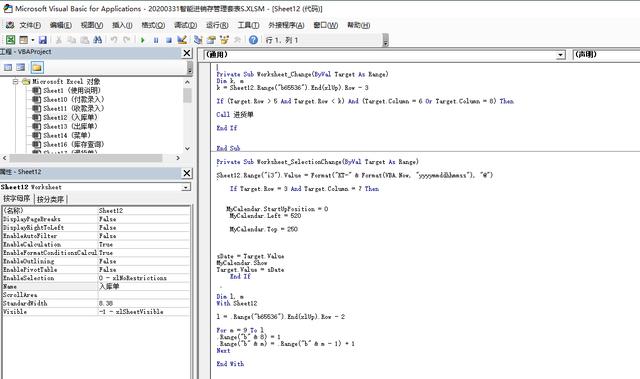Toggle Folders view in project panel
The width and height of the screenshot is (640, 379).
pos(37,67)
